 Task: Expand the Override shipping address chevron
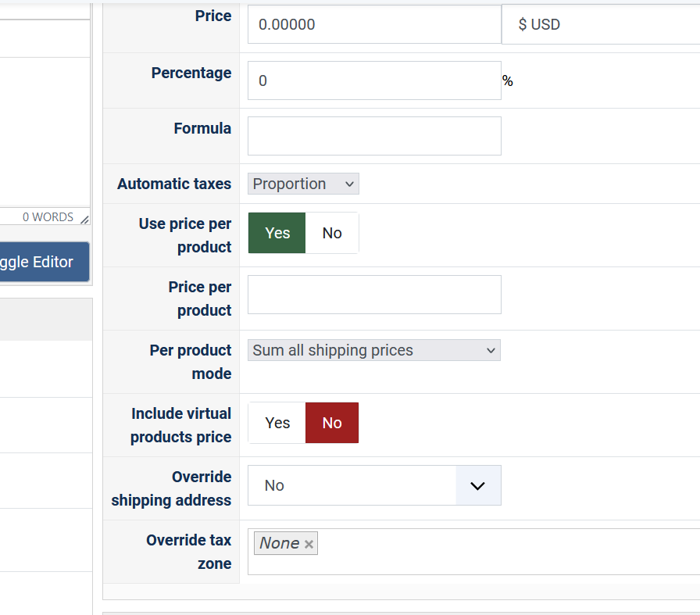click(x=478, y=485)
